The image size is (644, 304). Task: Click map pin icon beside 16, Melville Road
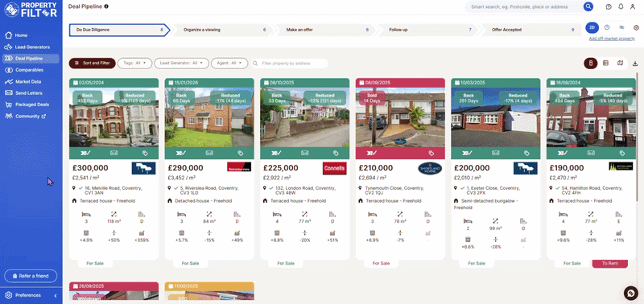tap(74, 188)
